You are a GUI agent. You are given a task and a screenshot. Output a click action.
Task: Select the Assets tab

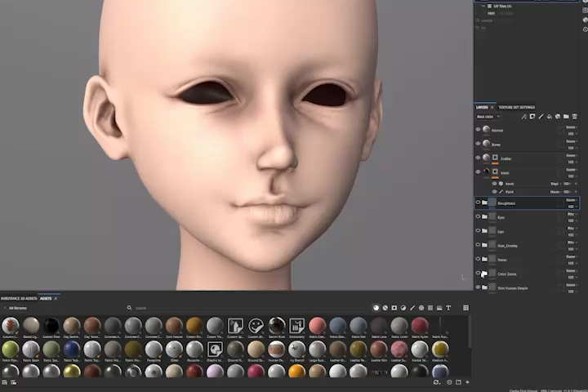(46, 299)
